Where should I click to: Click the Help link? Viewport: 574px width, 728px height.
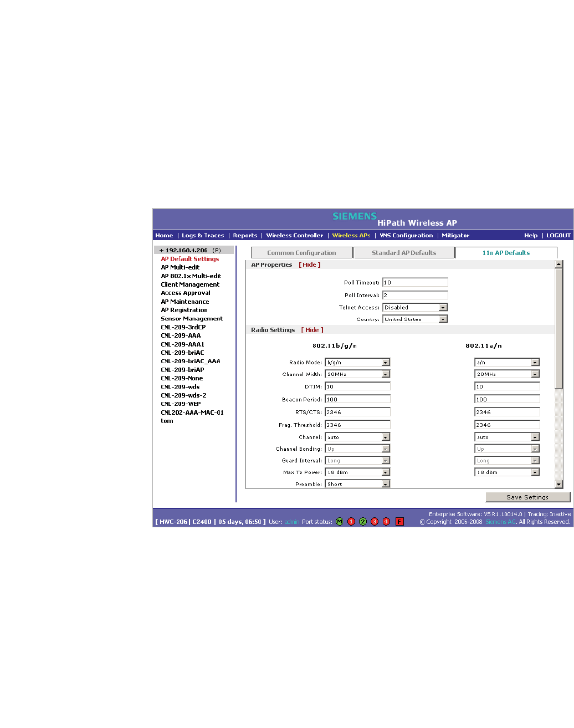[x=531, y=236]
